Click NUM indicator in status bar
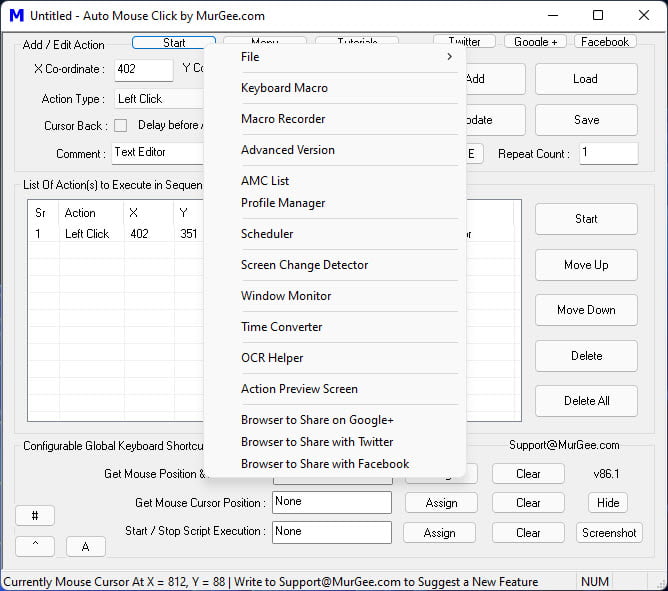 tap(595, 582)
